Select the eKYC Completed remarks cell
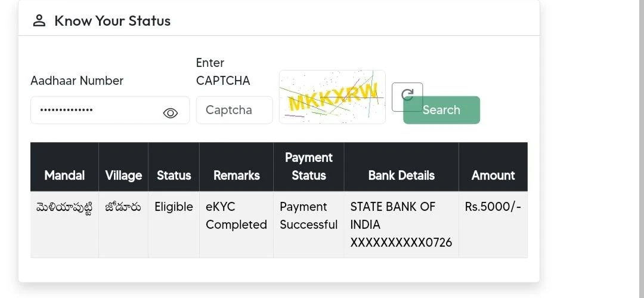644x298 pixels. pyautogui.click(x=236, y=216)
